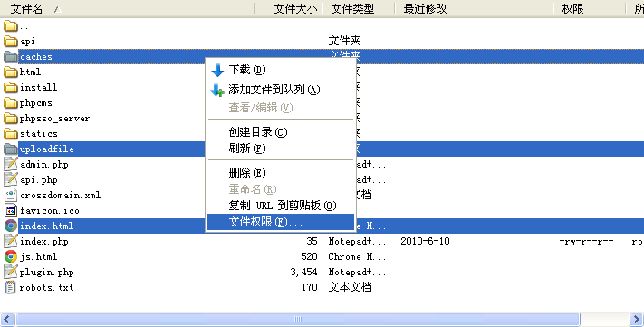Viewport: 644px width, 327px height.
Task: Click the index.php Notepad file icon
Action: (11, 241)
